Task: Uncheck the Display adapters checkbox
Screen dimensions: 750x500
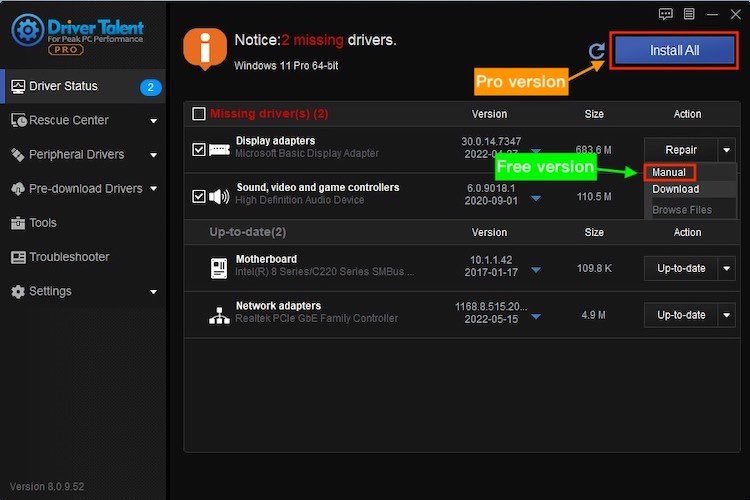Action: [x=199, y=150]
